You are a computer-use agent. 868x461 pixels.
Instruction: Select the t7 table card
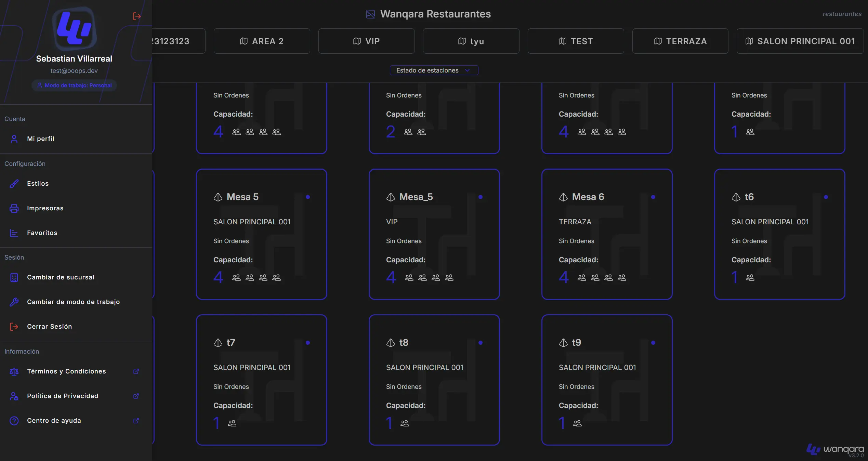click(262, 380)
